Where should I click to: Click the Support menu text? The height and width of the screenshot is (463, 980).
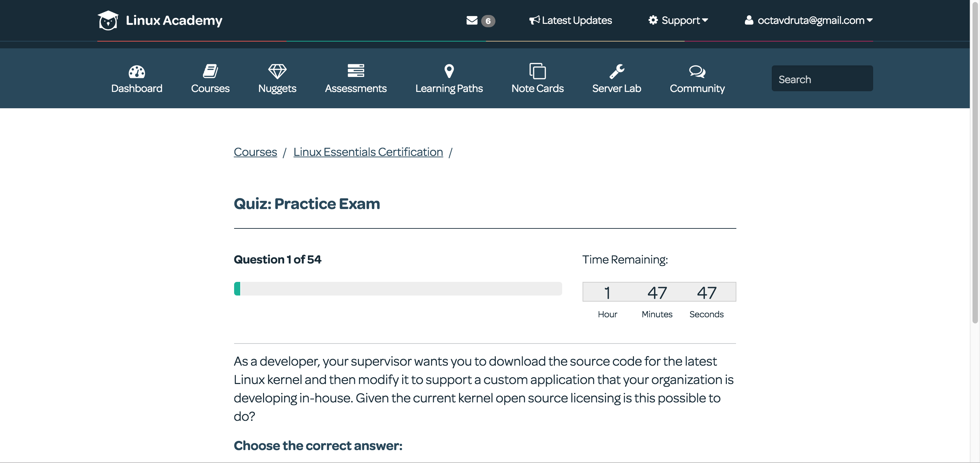(x=681, y=20)
